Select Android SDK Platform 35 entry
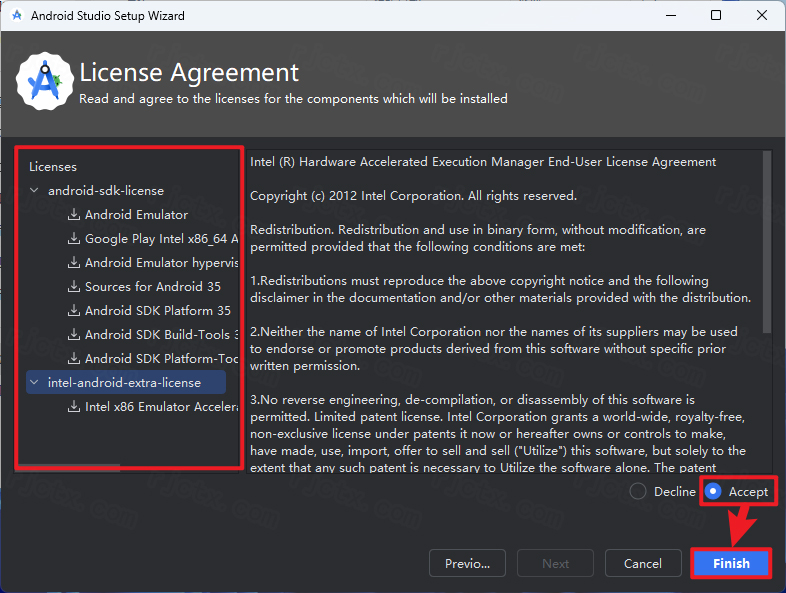The image size is (786, 593). point(158,311)
